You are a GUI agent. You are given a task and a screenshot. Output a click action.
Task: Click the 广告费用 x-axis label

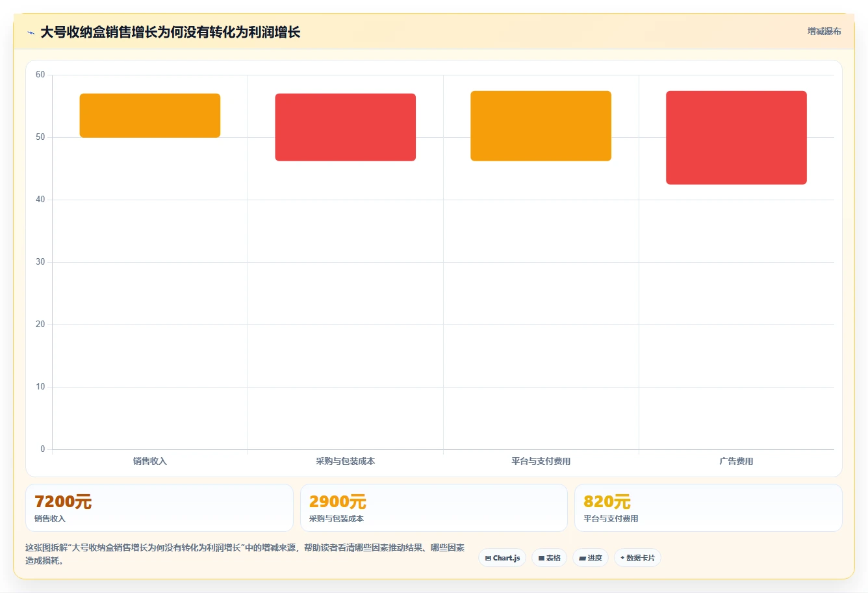(x=736, y=461)
